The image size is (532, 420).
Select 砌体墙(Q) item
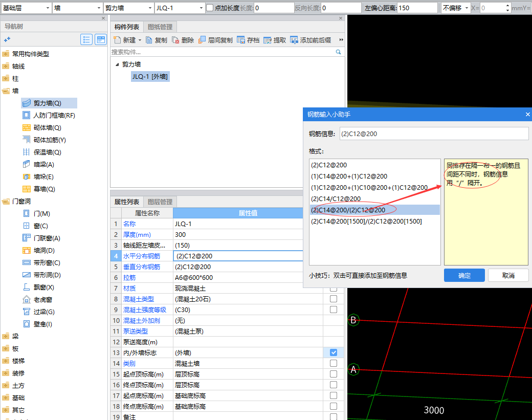tap(42, 127)
